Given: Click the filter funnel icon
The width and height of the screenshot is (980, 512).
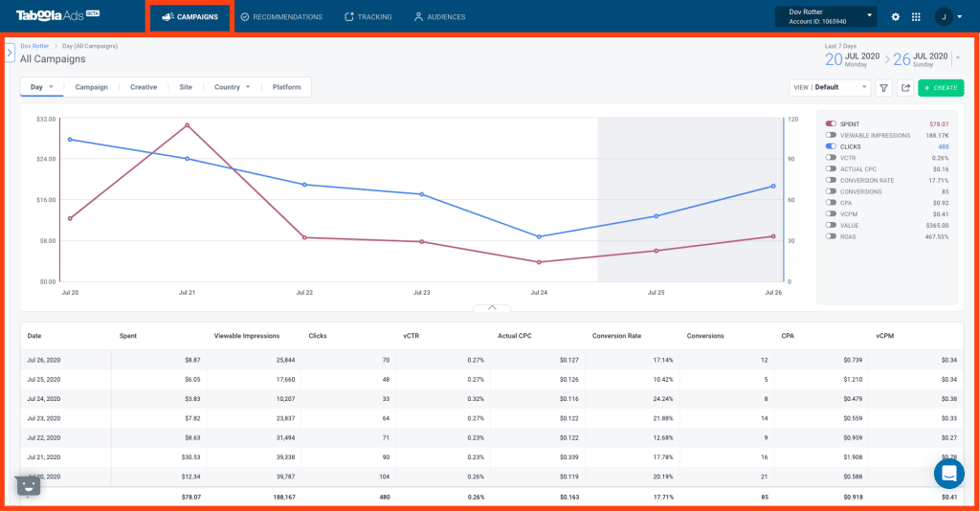Looking at the screenshot, I should coord(883,87).
